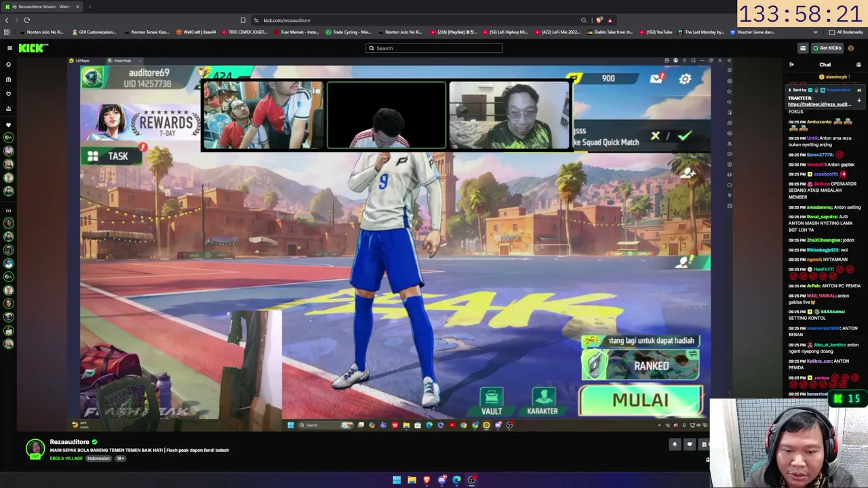Image resolution: width=868 pixels, height=488 pixels.
Task: Open Discord from the taskbar
Action: point(441,480)
